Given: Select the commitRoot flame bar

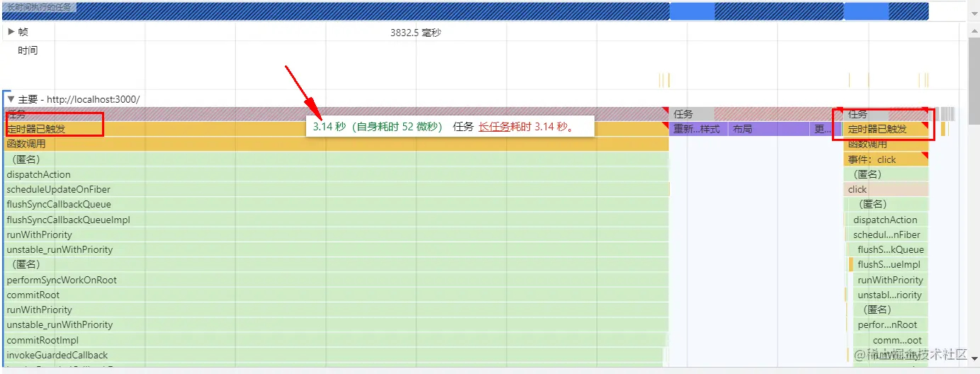Looking at the screenshot, I should pyautogui.click(x=336, y=295).
